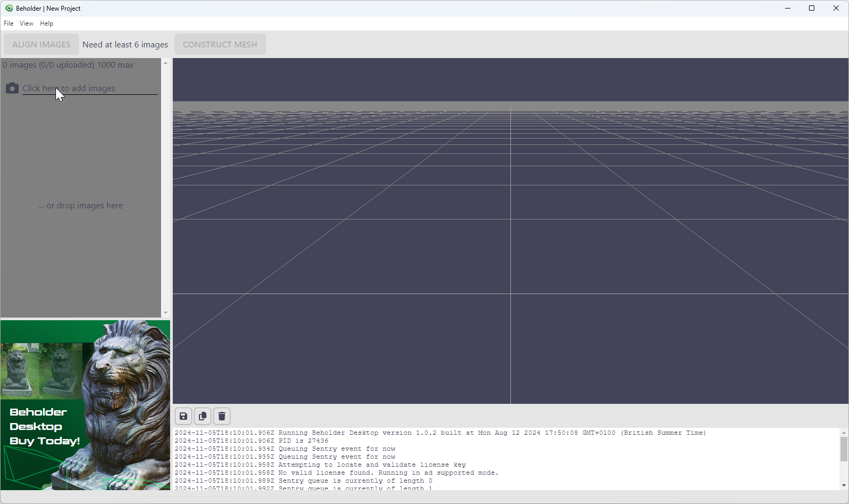Click the CONSTRUCT MESH button

pyautogui.click(x=220, y=44)
